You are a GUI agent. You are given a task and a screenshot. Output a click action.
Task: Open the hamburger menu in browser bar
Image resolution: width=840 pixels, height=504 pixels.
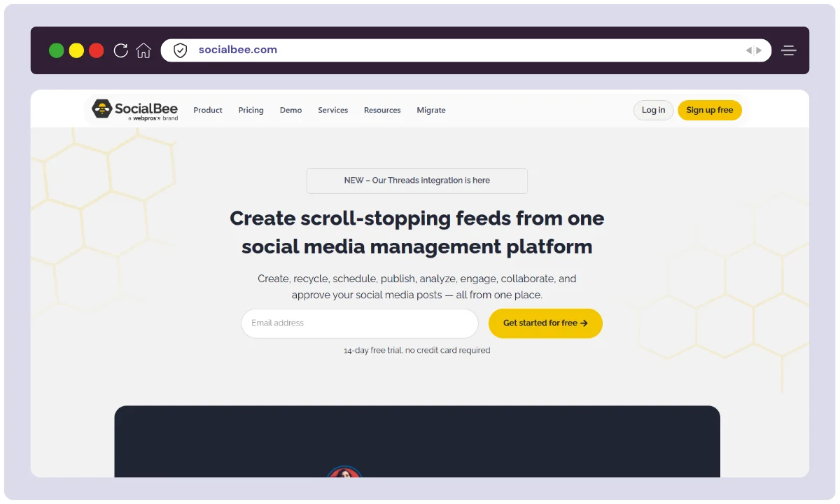789,50
